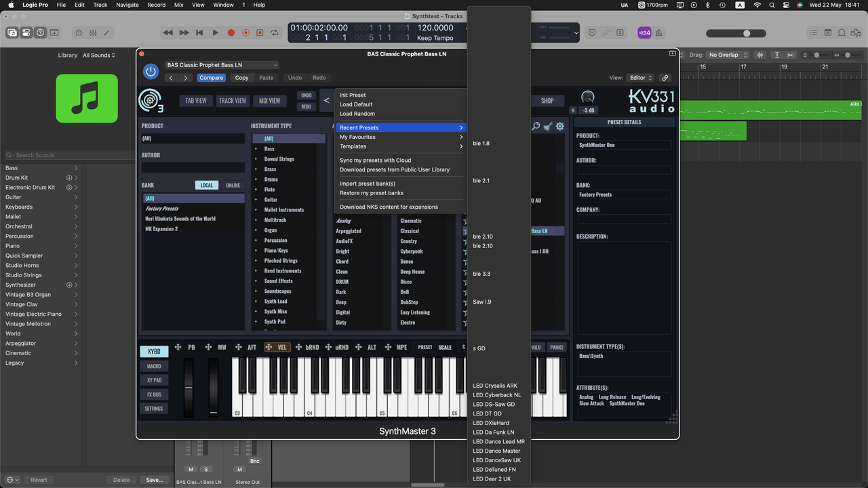Click the MPE drag-assign cross icon
This screenshot has width=868, height=488.
tap(388, 347)
